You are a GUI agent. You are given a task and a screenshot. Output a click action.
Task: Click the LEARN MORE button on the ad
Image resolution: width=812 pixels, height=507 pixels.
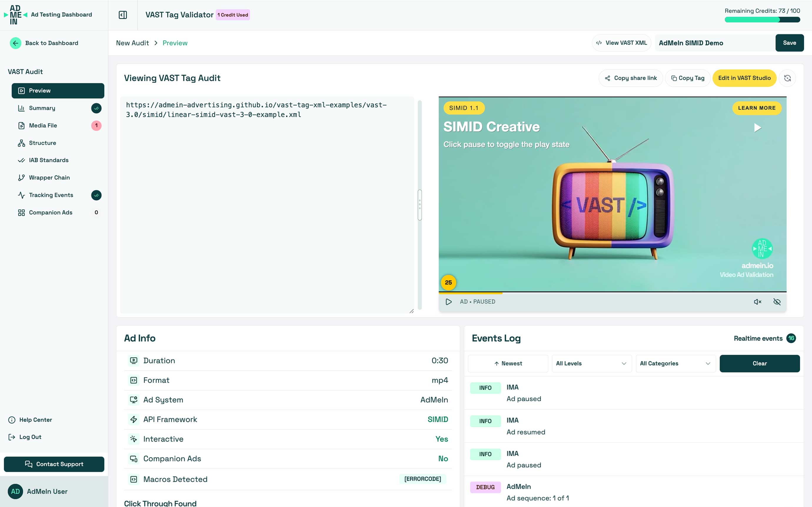pos(756,108)
